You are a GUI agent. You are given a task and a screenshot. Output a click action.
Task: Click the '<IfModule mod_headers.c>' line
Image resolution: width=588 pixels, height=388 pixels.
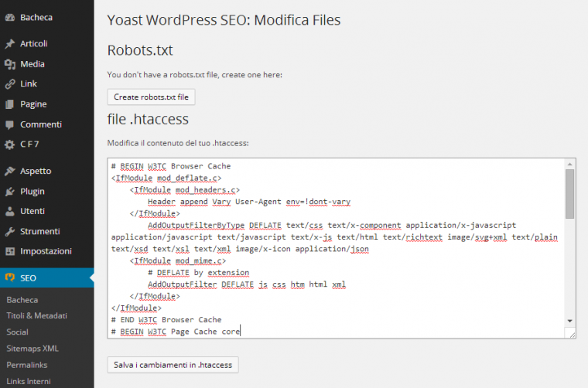[x=184, y=190]
